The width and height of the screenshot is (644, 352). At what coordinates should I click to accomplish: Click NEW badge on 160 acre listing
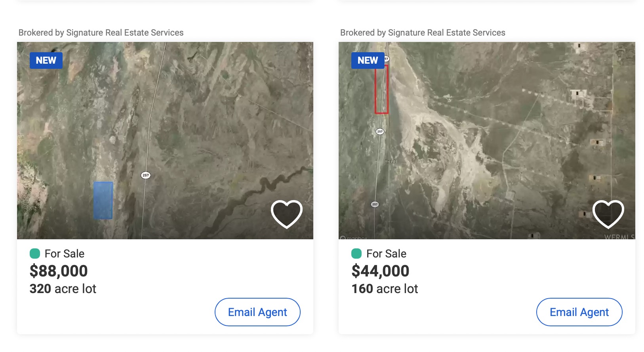368,61
